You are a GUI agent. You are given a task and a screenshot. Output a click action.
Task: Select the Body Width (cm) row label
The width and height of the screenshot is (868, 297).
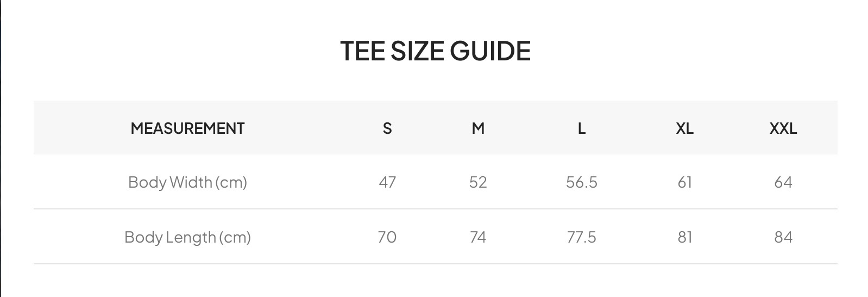point(187,182)
